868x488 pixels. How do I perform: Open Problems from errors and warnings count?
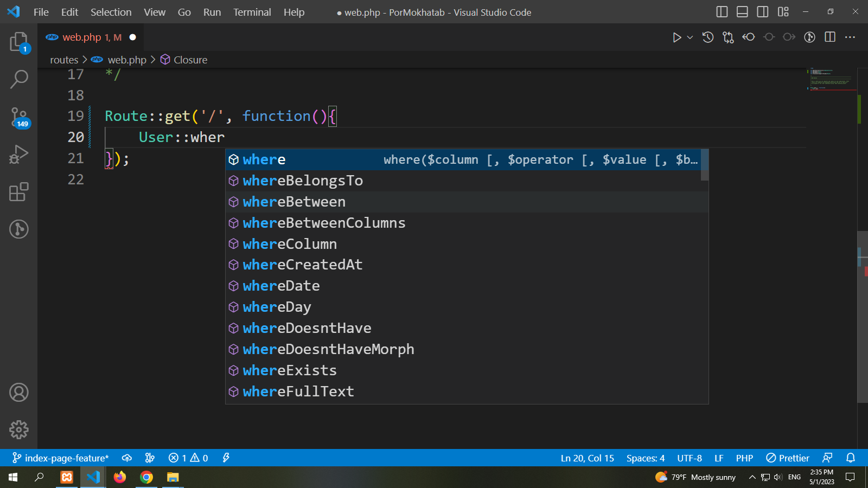pos(188,458)
